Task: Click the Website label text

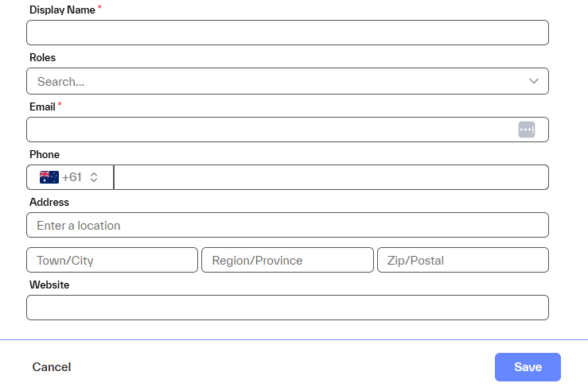Action: (49, 285)
